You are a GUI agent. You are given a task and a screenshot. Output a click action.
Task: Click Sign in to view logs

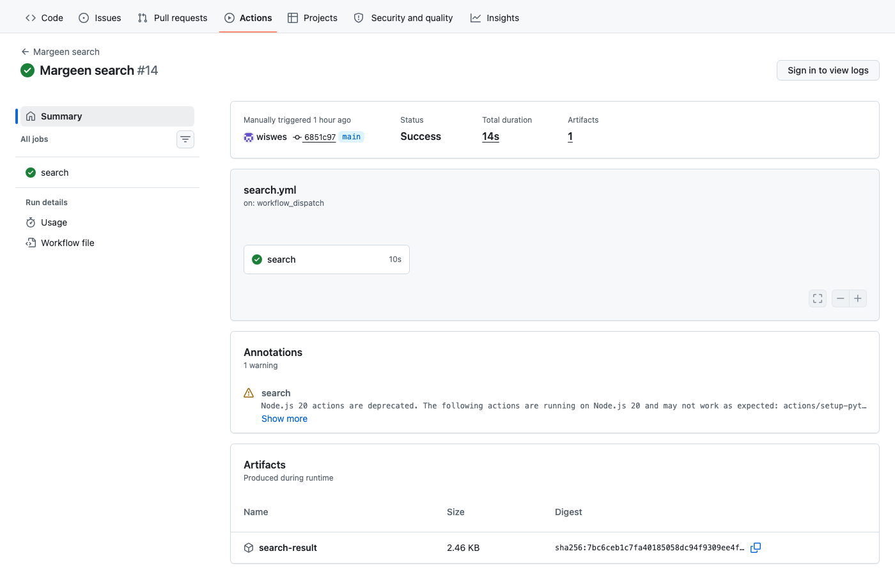(x=828, y=70)
